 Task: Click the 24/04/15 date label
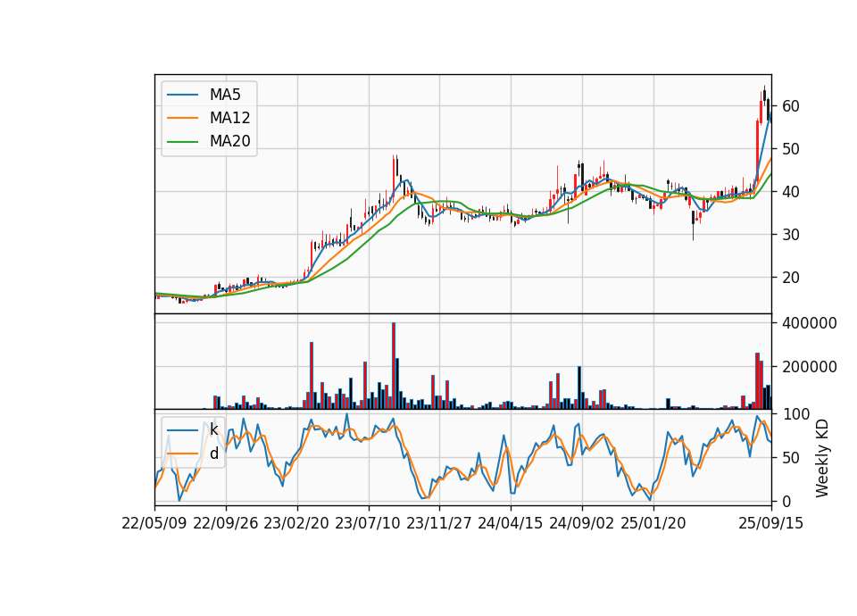[x=510, y=523]
